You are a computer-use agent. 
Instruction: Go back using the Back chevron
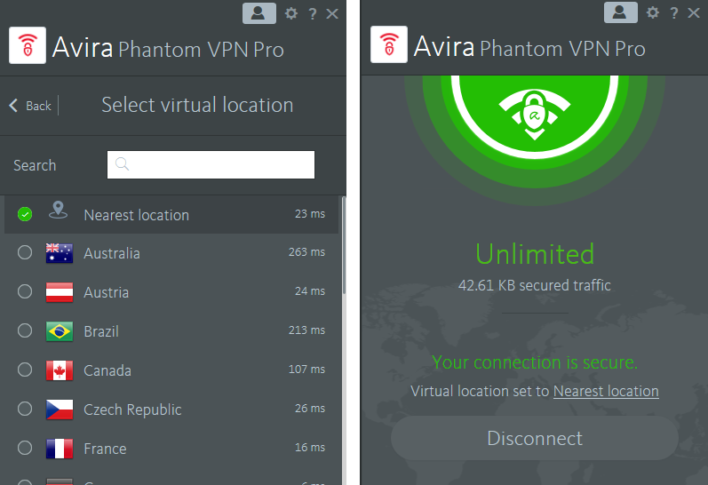[15, 106]
